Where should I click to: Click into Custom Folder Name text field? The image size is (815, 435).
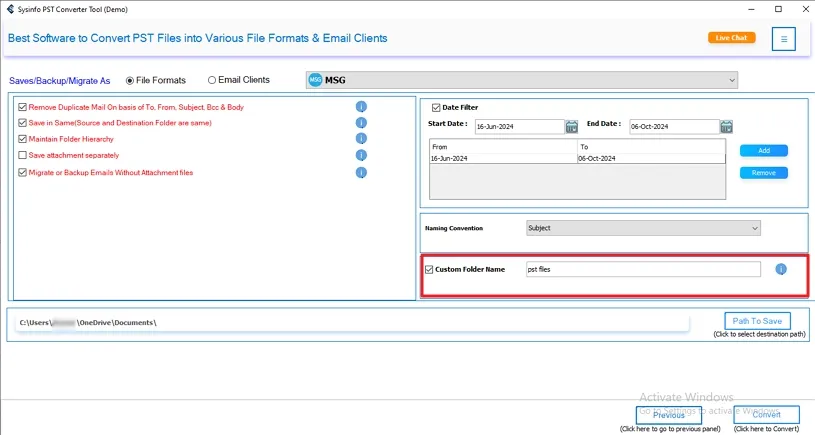642,270
